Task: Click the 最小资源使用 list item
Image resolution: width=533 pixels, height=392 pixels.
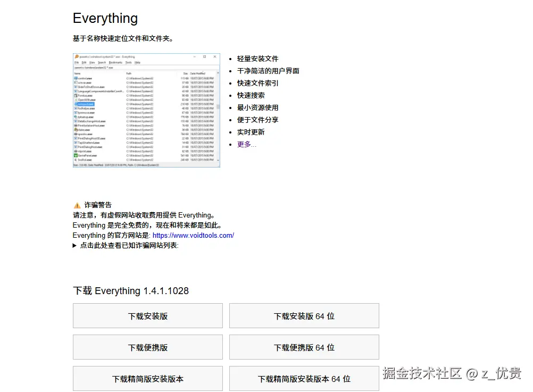Action: coord(257,107)
